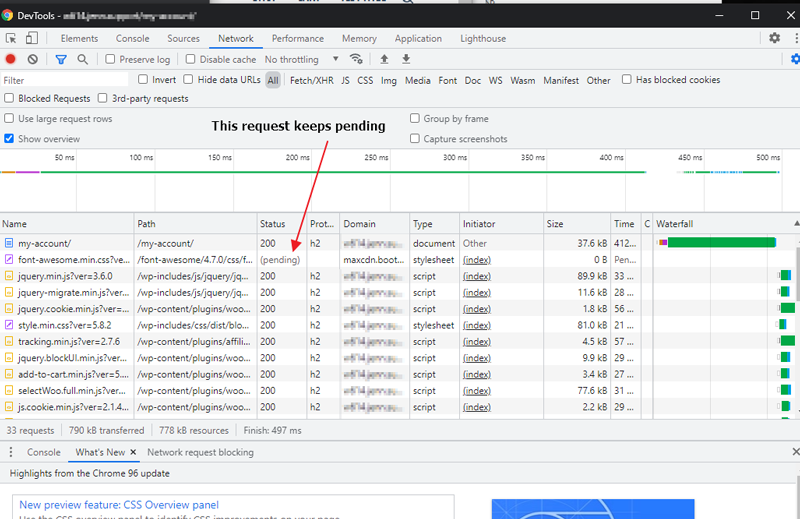Switch to the Console tab in top bar
800x519 pixels.
(133, 38)
